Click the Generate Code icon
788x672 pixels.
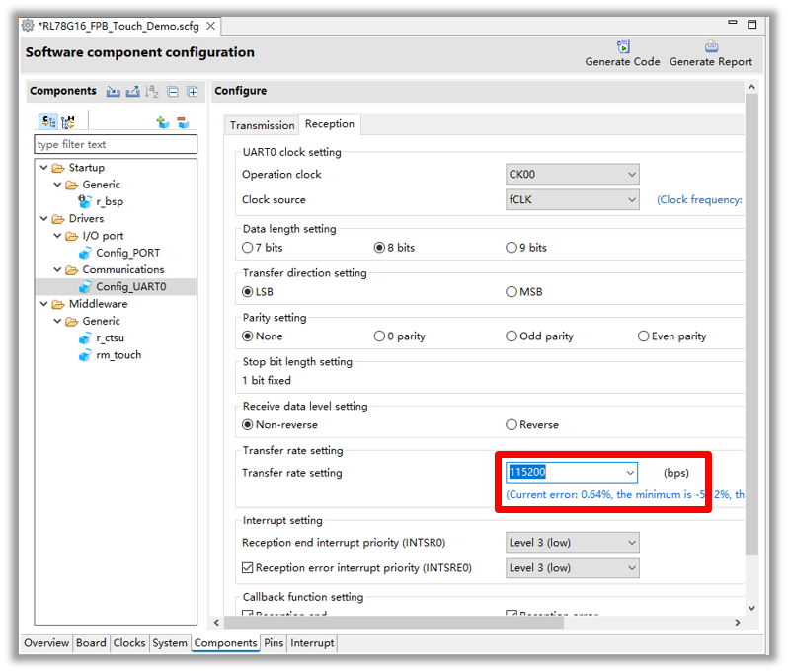pos(622,47)
